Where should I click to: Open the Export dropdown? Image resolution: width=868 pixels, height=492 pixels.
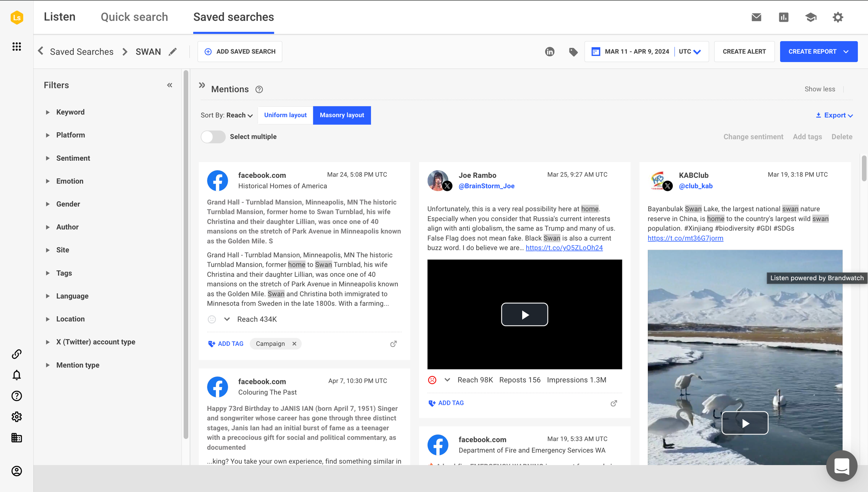point(834,115)
